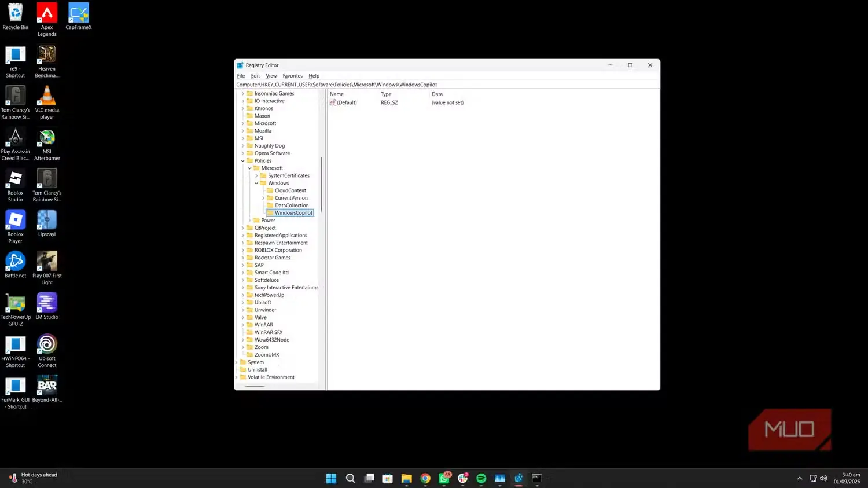Open the clock and date panel
This screenshot has height=488, width=868.
tap(847, 478)
